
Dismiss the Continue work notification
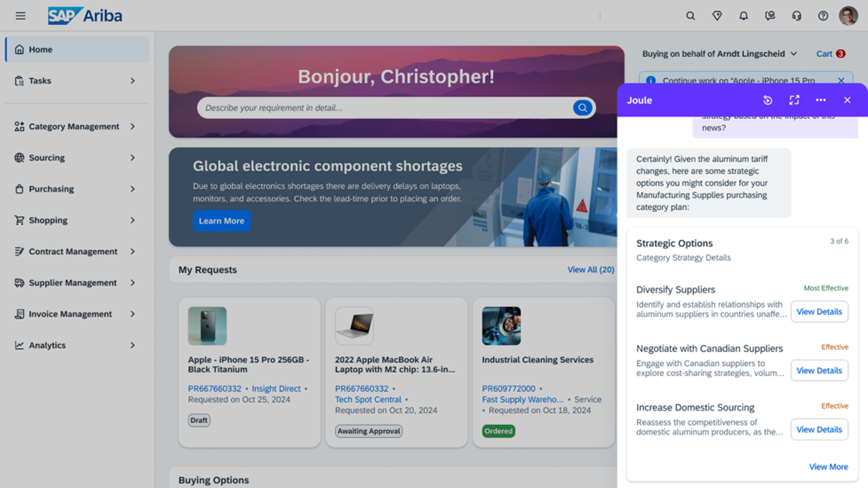pyautogui.click(x=841, y=81)
